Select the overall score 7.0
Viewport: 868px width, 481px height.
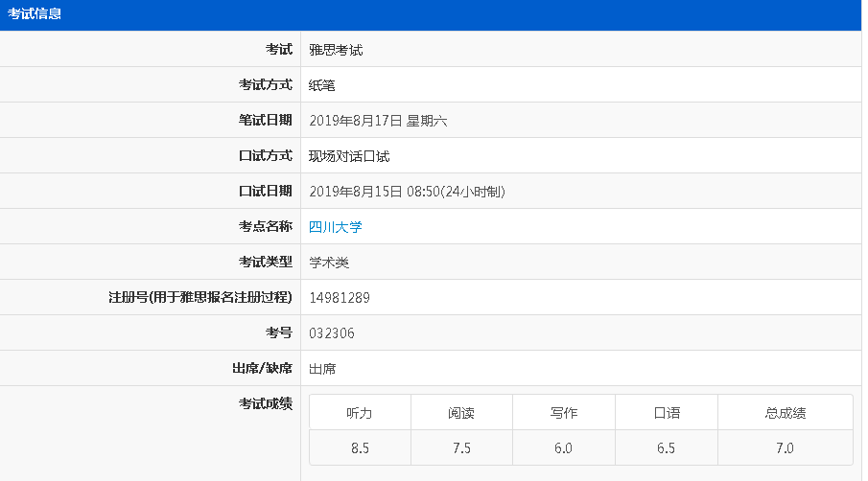(x=785, y=447)
